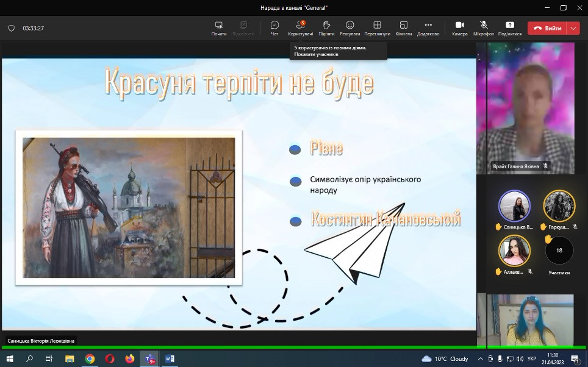Click the Почати share button
The height and width of the screenshot is (367, 588).
[x=218, y=28]
